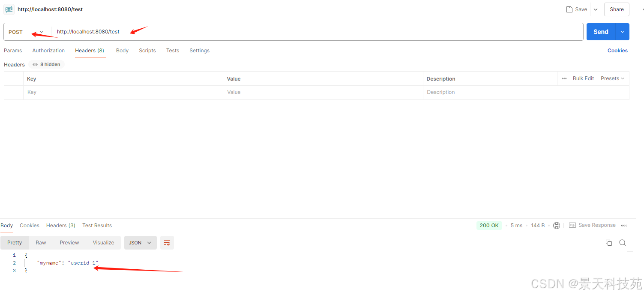Open the Params tab
The width and height of the screenshot is (644, 295).
pos(13,51)
